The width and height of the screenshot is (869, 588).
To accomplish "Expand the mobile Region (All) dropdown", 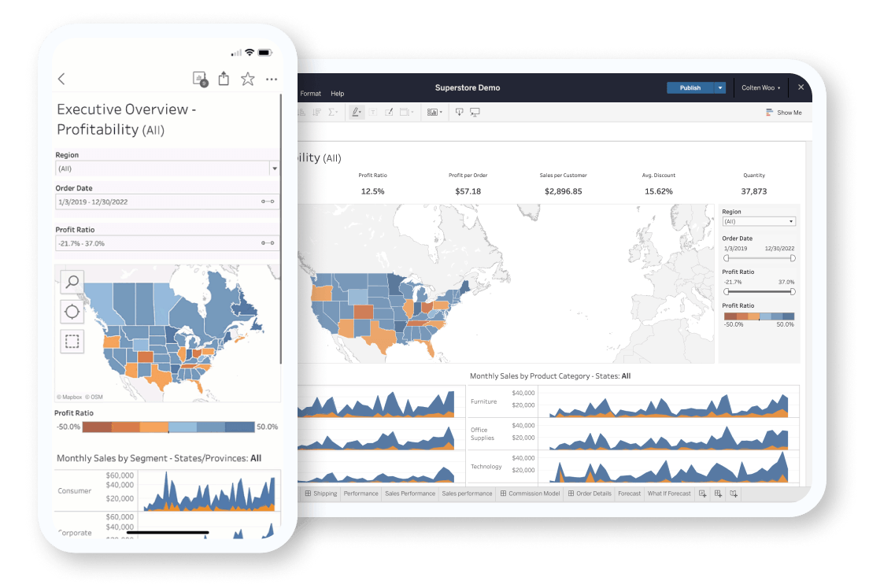I will pyautogui.click(x=274, y=168).
